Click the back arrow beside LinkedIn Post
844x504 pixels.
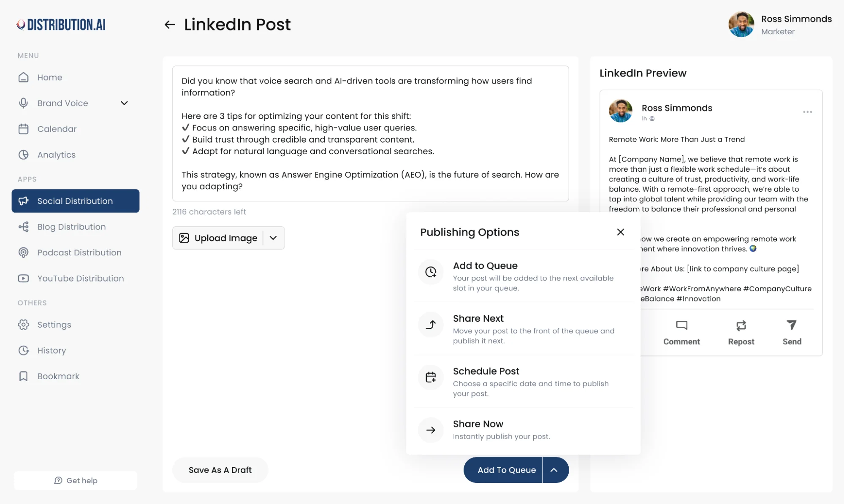170,25
